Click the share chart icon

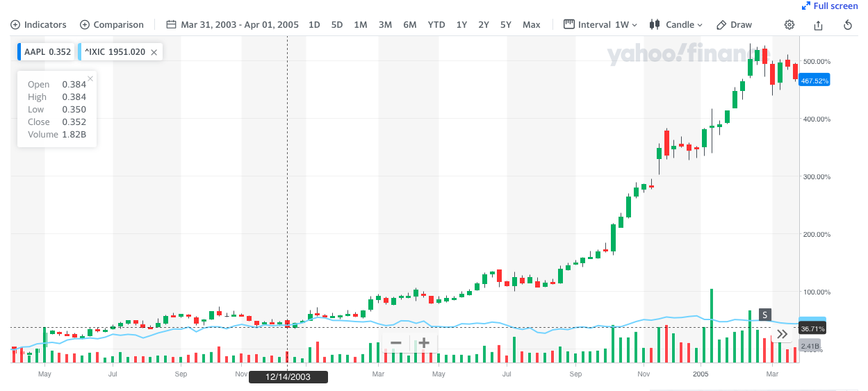coord(818,25)
